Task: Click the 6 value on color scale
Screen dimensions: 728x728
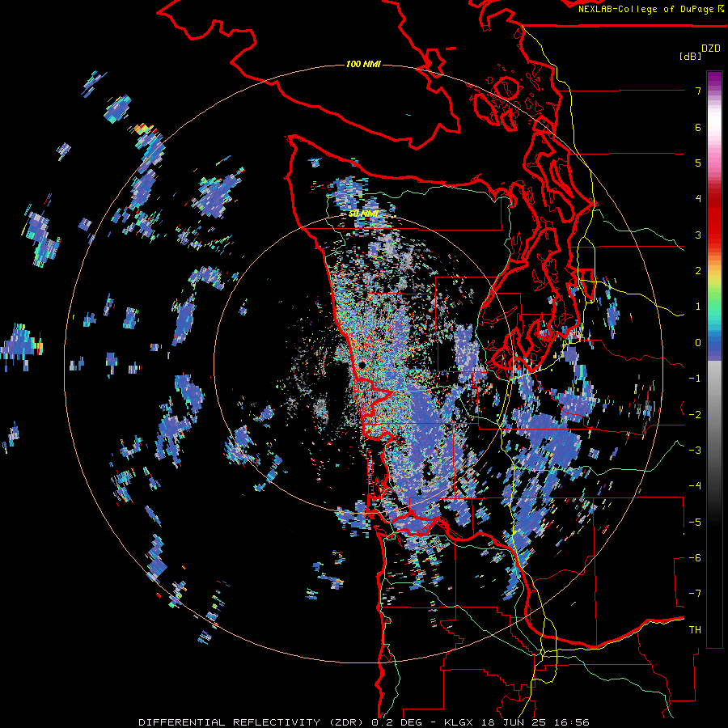Action: 698,127
